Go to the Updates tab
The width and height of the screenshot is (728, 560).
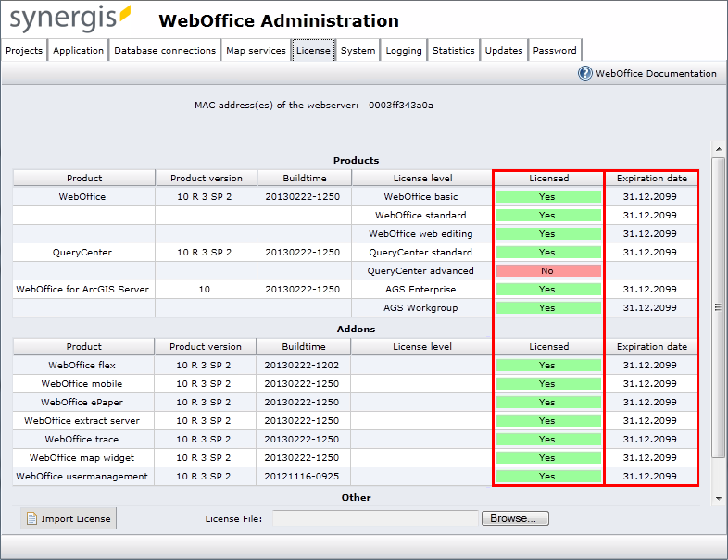click(504, 50)
